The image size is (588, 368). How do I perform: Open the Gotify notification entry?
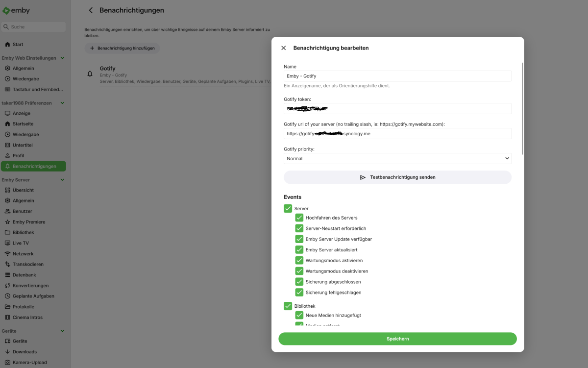[177, 74]
